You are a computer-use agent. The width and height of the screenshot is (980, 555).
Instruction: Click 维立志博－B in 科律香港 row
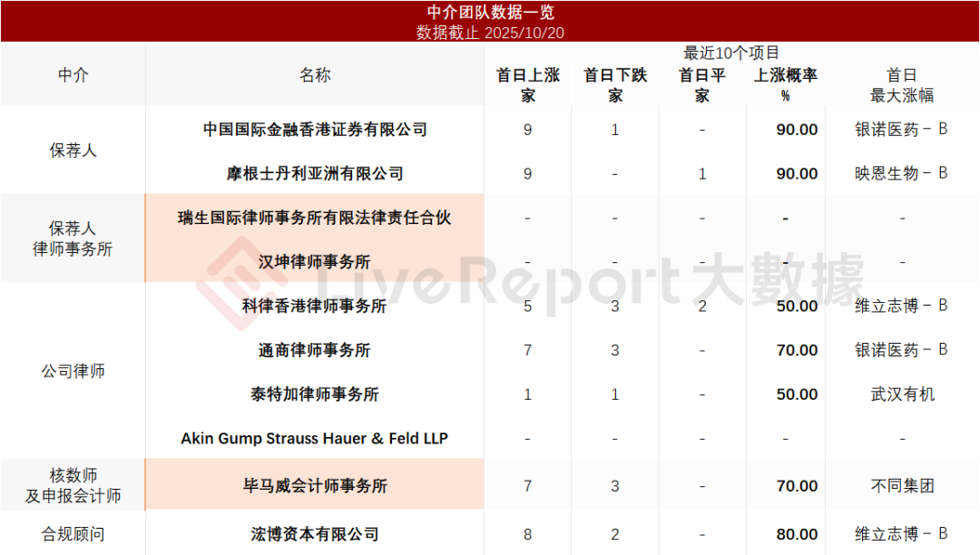(x=901, y=306)
